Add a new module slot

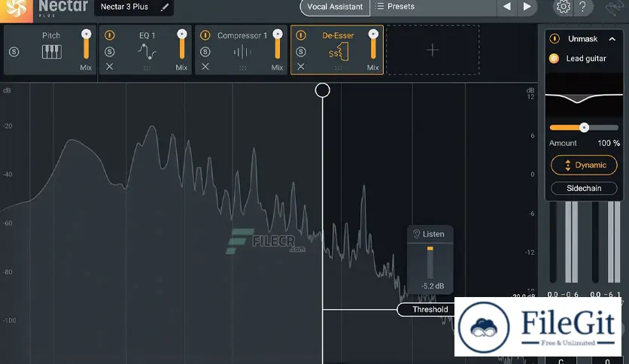coord(433,50)
